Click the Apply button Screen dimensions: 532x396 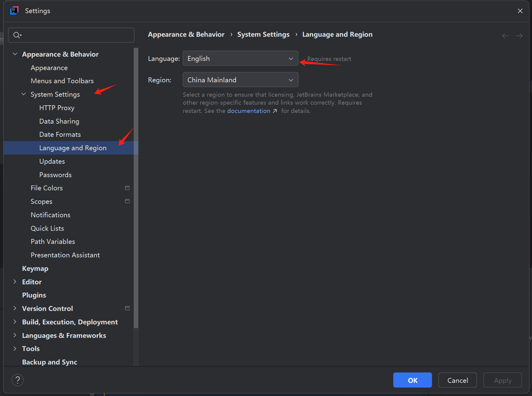[503, 380]
